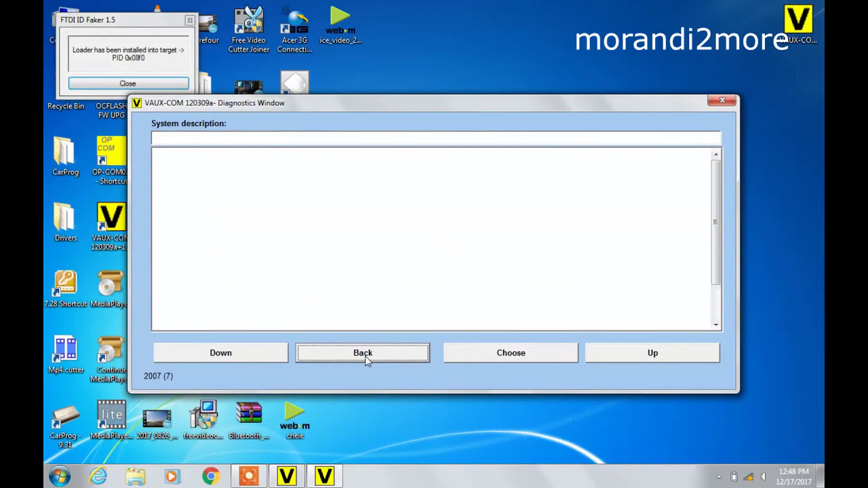This screenshot has width=868, height=488.
Task: Click the Down button in Diagnostics Window
Action: tap(220, 352)
